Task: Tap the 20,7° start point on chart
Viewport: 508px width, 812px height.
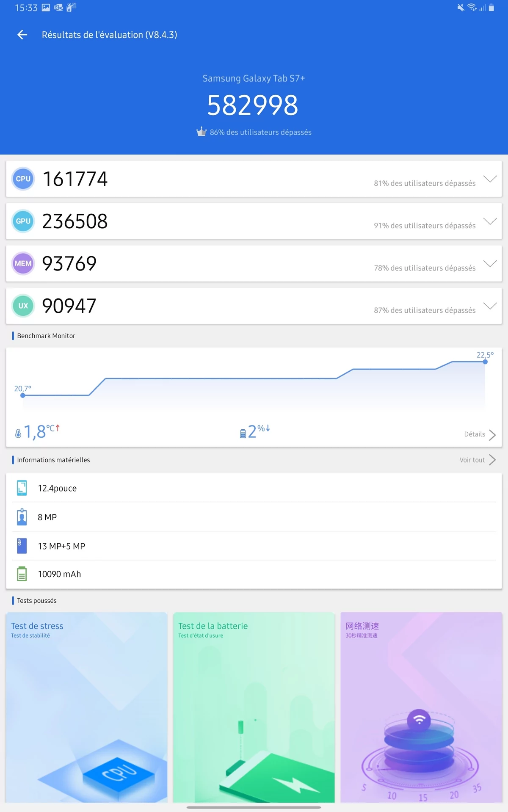Action: click(x=23, y=395)
